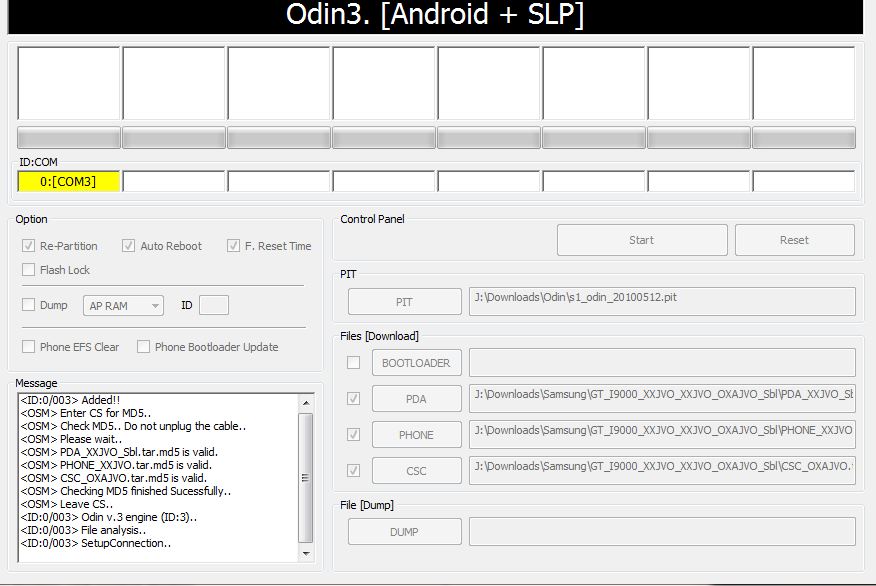Click the BOOTLOADER file button
Screen dimensions: 876x586
point(417,363)
